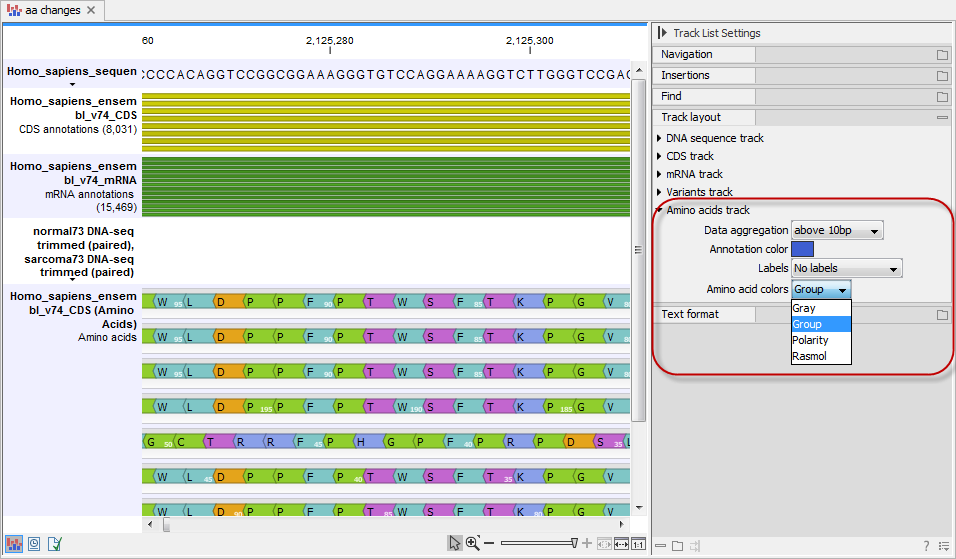
Task: Click the history view icon in bottom bar
Action: (34, 544)
